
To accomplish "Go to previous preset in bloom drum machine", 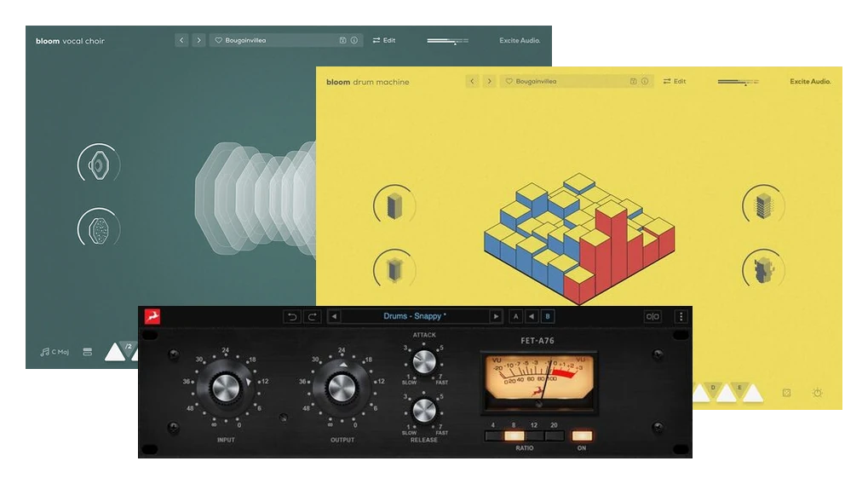I will (472, 82).
